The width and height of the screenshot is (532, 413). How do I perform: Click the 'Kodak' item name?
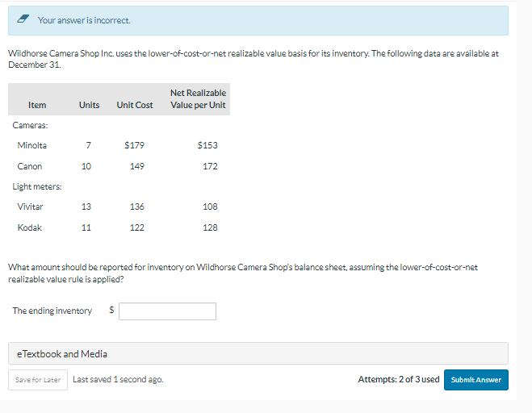click(30, 227)
